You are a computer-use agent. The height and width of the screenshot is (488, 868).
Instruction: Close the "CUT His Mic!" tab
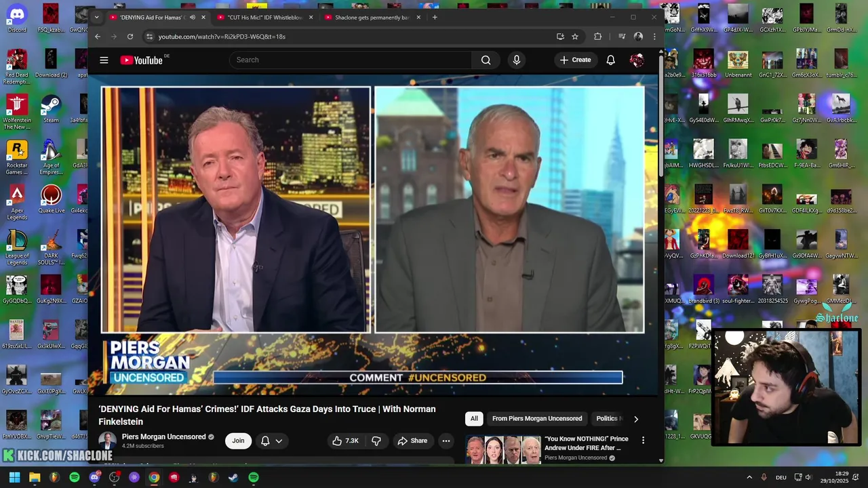(311, 17)
